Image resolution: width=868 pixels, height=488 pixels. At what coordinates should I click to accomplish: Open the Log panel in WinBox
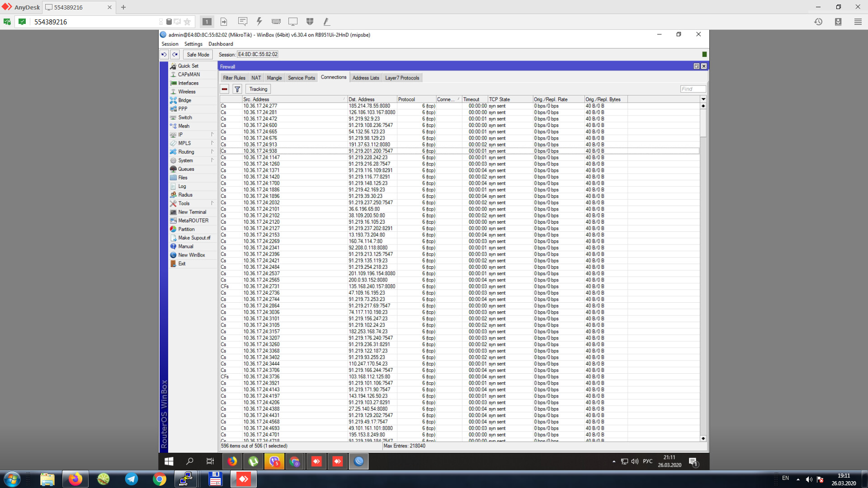coord(182,186)
